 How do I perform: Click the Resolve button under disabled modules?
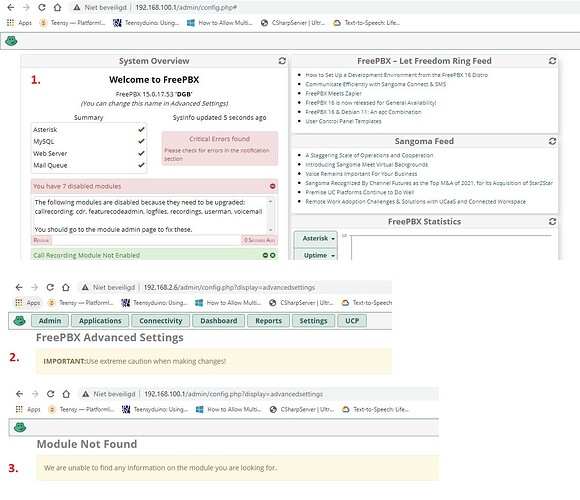(41, 240)
